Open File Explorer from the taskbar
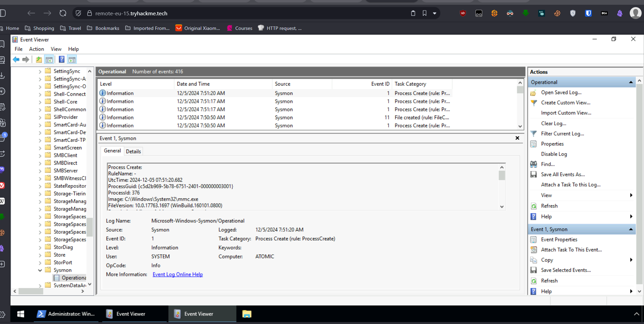644x324 pixels. pos(247,314)
